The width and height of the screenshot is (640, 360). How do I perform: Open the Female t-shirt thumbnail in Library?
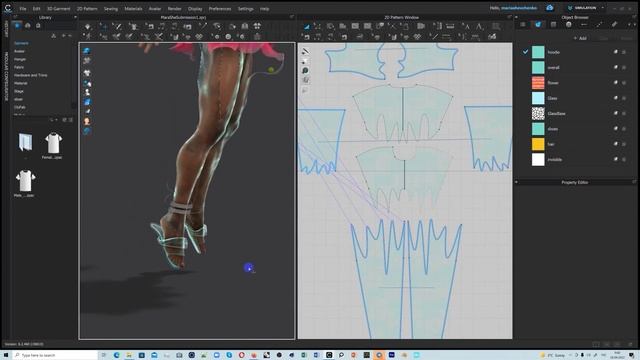(53, 143)
